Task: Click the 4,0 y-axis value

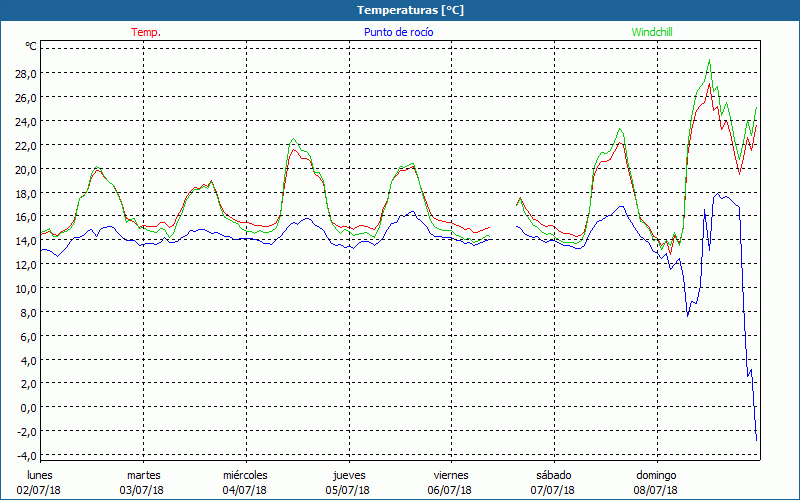Action: coord(29,361)
